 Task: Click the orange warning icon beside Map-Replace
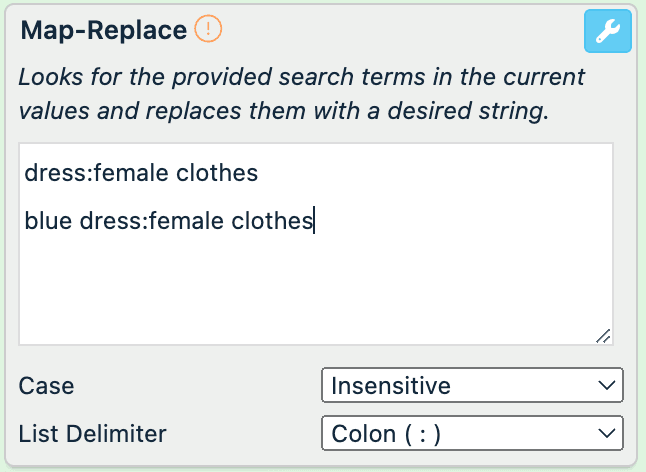click(208, 30)
